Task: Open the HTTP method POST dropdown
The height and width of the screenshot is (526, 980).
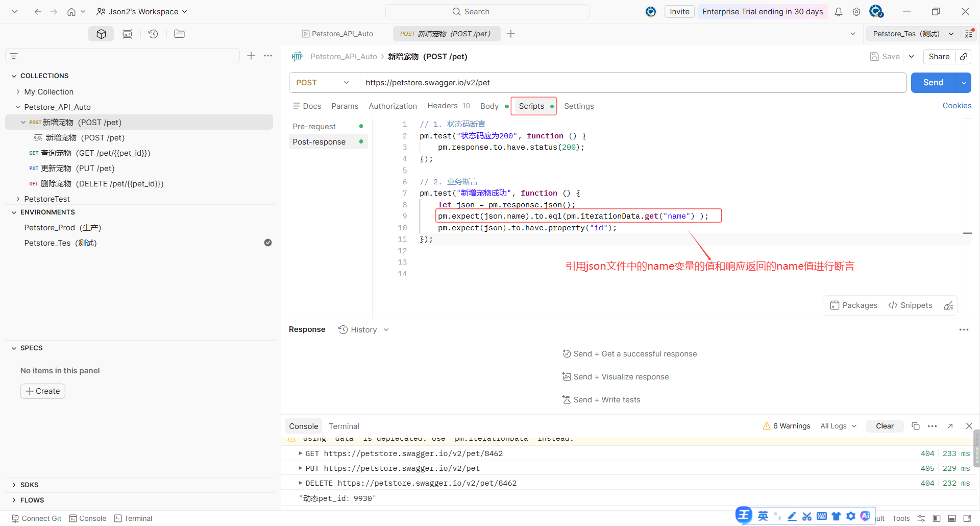Action: 324,83
